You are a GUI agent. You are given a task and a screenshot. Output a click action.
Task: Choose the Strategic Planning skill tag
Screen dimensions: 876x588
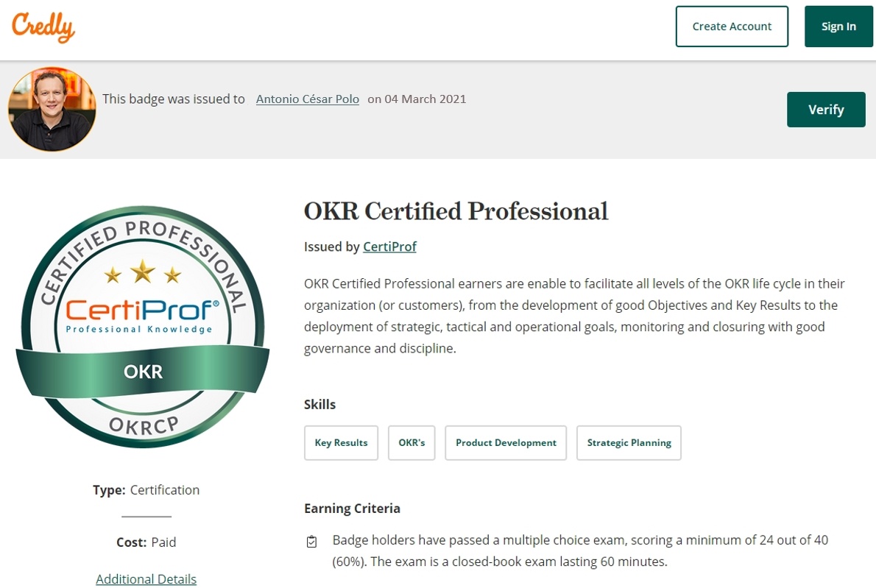[x=629, y=443]
